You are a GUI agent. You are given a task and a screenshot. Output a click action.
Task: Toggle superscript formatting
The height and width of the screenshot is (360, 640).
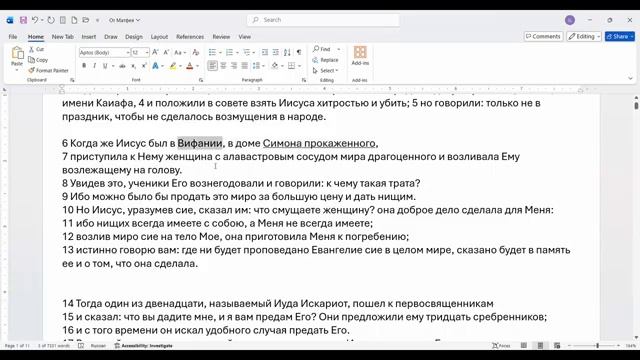coord(144,66)
